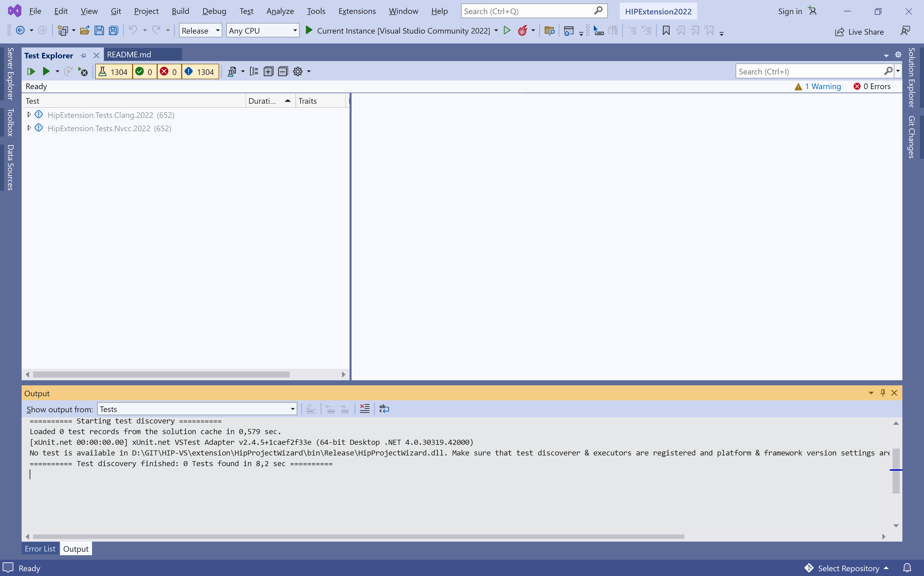Screen dimensions: 924x576
Task: Click the Hot Reload flame icon
Action: [523, 30]
